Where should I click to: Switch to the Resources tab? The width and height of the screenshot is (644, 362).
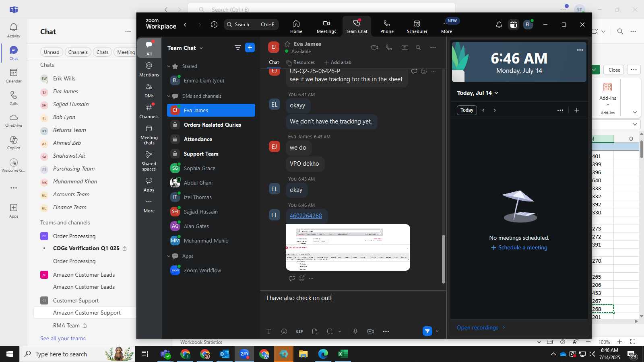pos(300,62)
